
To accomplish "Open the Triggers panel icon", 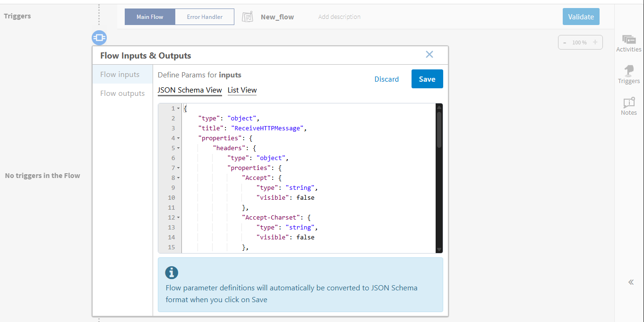I will point(628,71).
